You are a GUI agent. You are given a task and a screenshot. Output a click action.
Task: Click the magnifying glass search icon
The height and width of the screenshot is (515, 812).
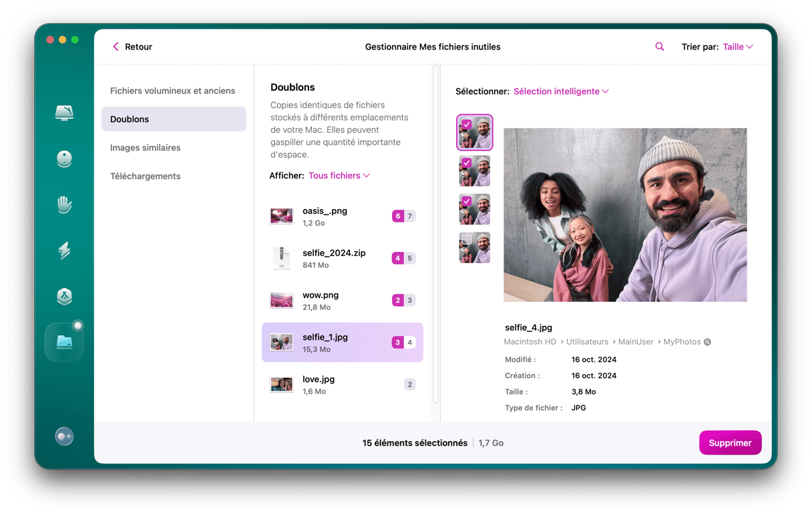click(660, 47)
